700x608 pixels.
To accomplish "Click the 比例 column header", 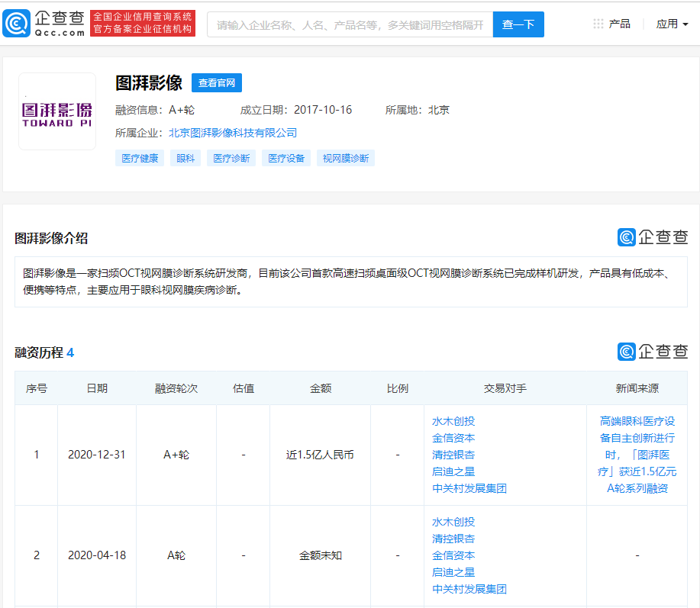I will click(397, 388).
